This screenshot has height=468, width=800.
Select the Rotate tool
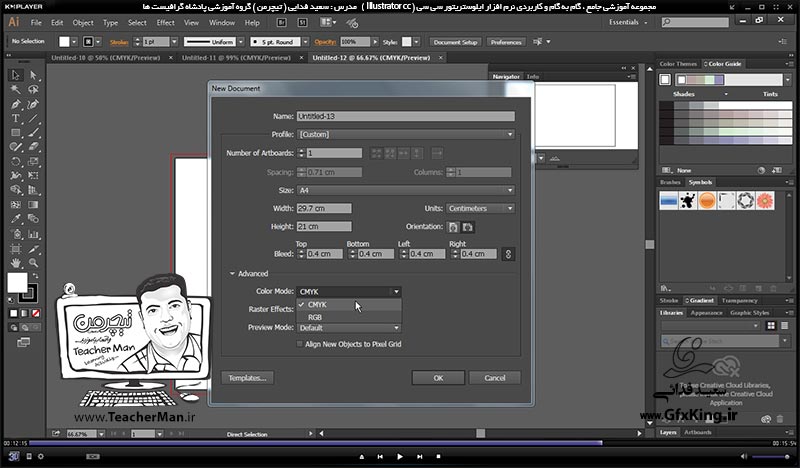(15, 161)
